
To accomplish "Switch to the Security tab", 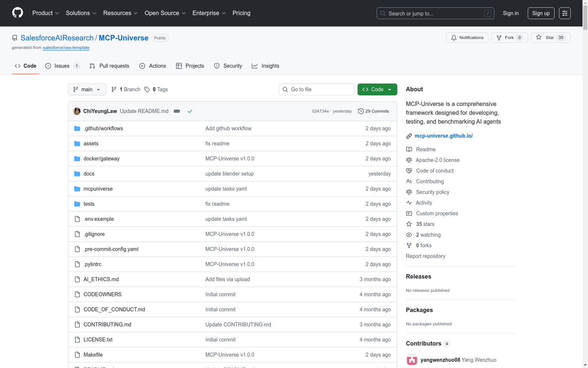I will (x=228, y=66).
